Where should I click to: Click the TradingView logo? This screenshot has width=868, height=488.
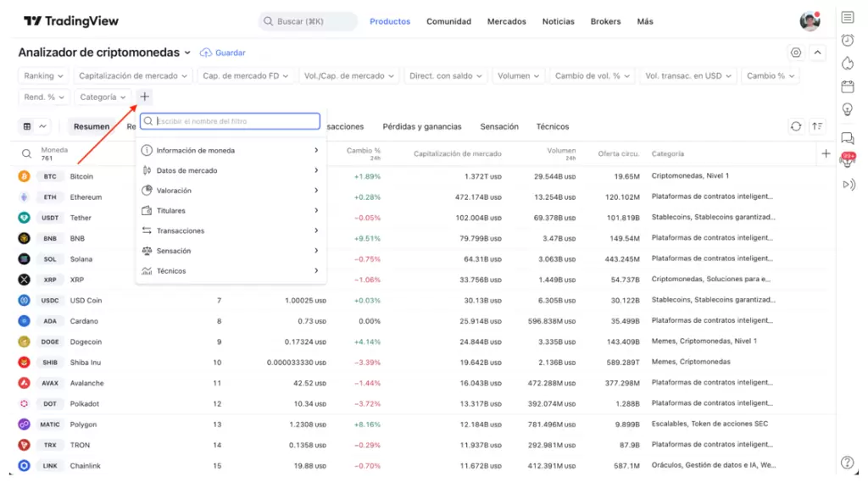[71, 21]
